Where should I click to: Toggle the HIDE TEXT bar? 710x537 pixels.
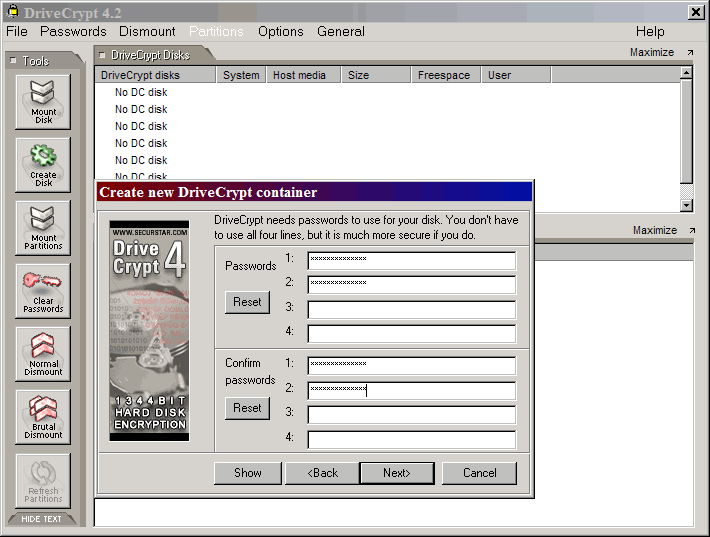41,519
